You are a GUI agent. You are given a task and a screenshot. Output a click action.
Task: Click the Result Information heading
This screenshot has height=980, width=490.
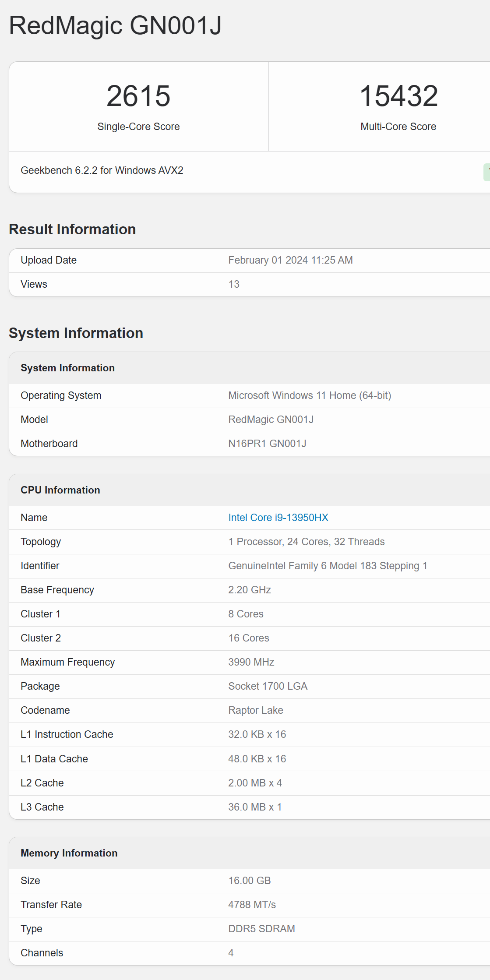tap(72, 229)
